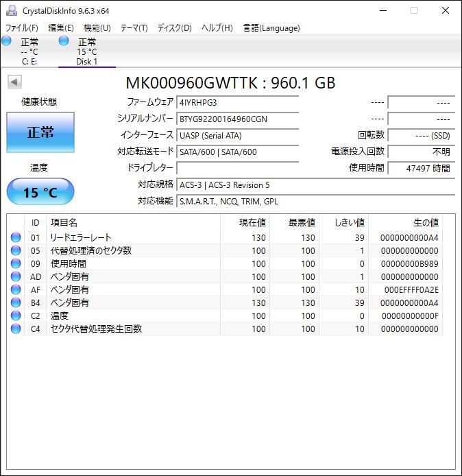Image resolution: width=462 pixels, height=476 pixels.
Task: Click the serial number field BTYG92200164960CGN
Action: click(238, 119)
